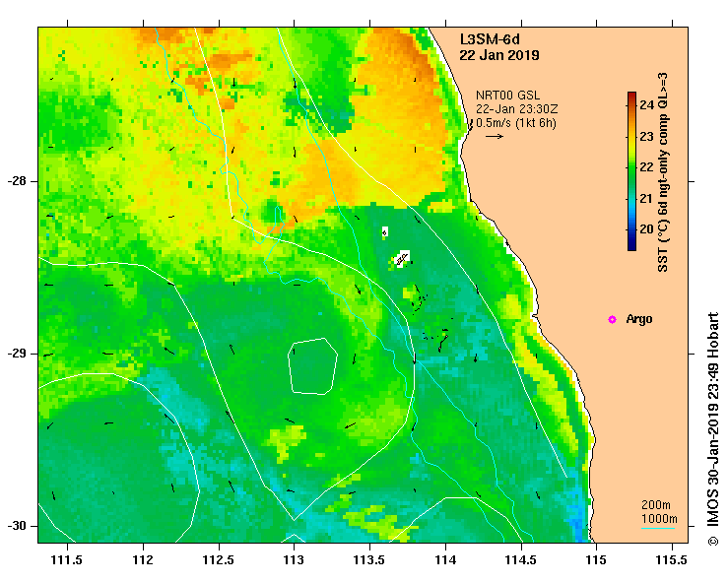
Task: Click the 'NRT00 GSL' label
Action: [x=508, y=96]
